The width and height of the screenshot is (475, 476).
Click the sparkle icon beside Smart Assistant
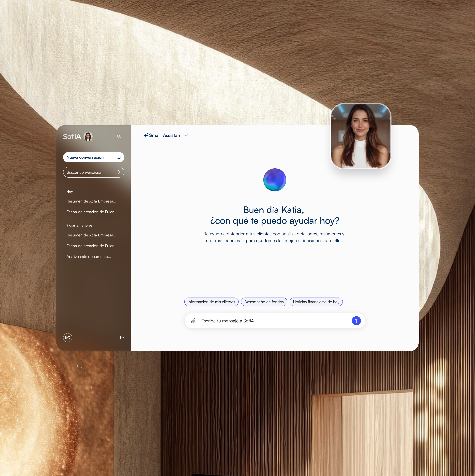pos(146,135)
